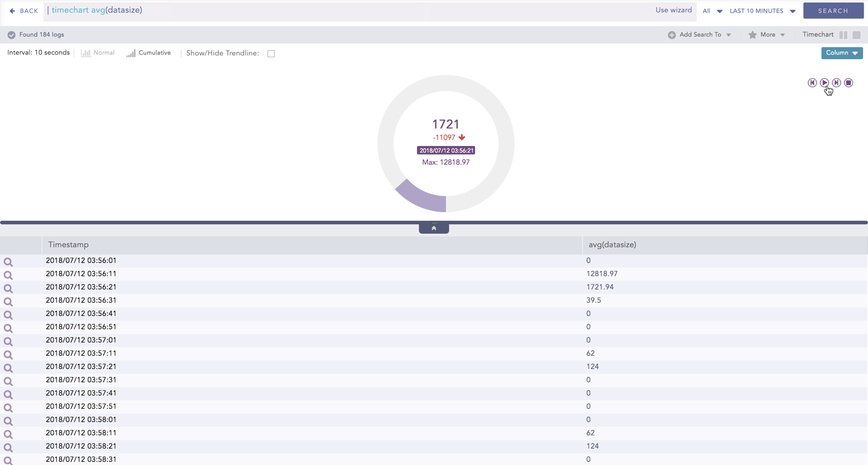Click the star icon beside More
The image size is (868, 465).
pyautogui.click(x=752, y=35)
